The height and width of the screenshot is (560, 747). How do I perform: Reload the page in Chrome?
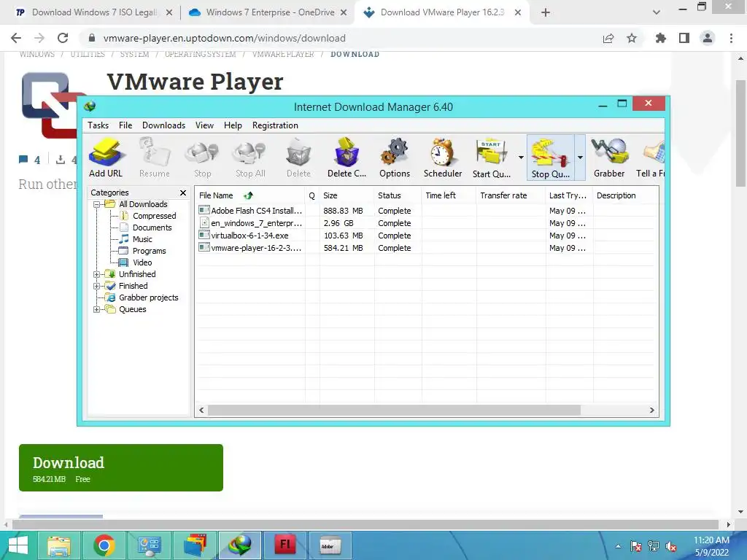tap(63, 38)
